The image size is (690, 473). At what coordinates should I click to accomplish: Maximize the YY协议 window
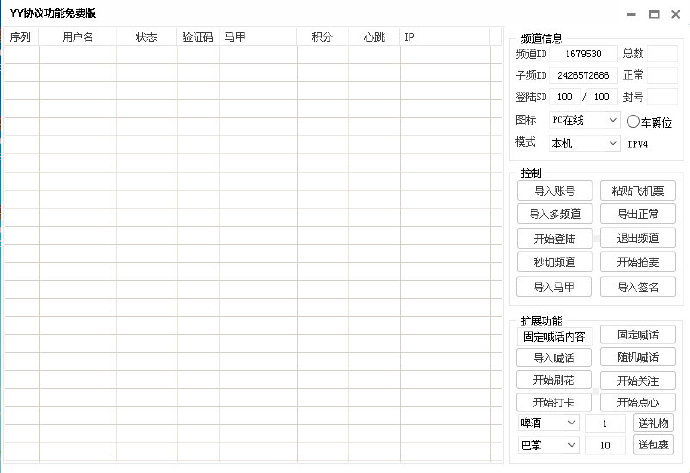coord(654,15)
